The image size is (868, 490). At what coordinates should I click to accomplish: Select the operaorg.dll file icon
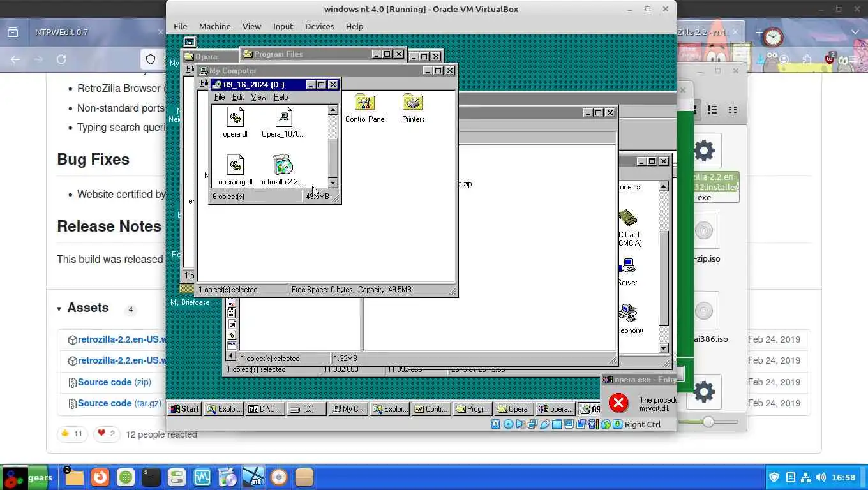point(236,165)
